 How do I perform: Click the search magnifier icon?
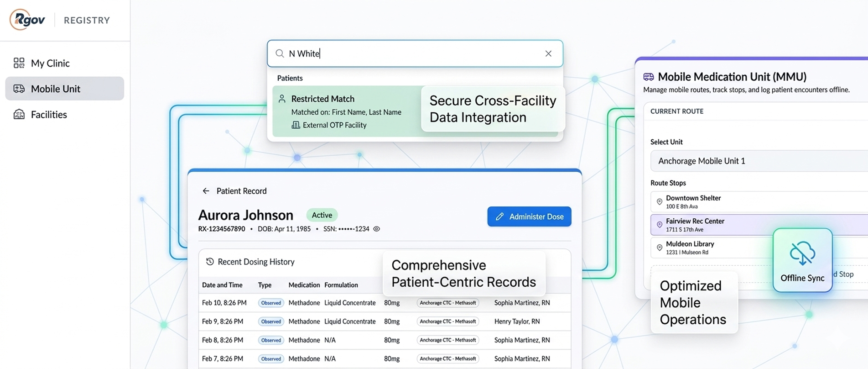coord(280,53)
